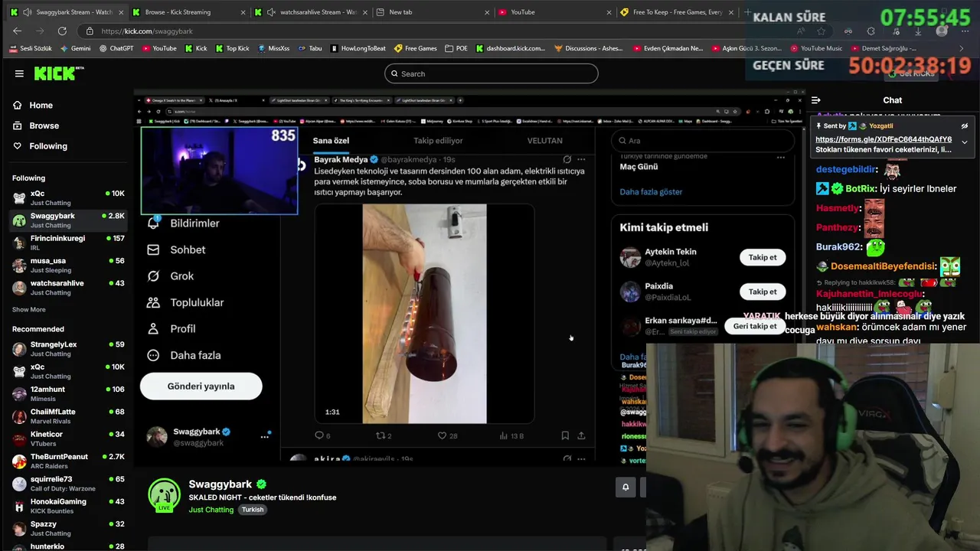This screenshot has width=980, height=551.
Task: Open Top Kick bookmark
Action: tap(232, 48)
